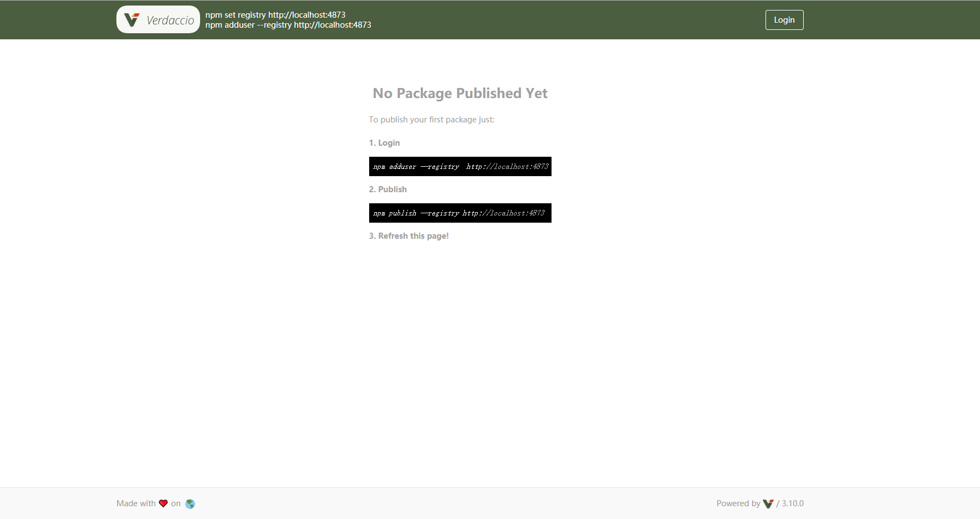Click the 'No Package Published Yet' heading
This screenshot has height=519, width=980.
click(x=460, y=93)
